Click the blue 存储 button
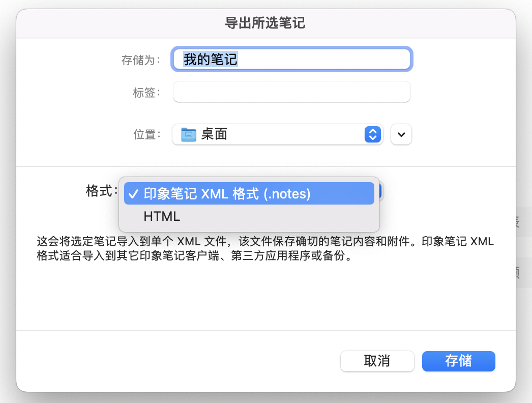532x403 pixels. [x=458, y=361]
